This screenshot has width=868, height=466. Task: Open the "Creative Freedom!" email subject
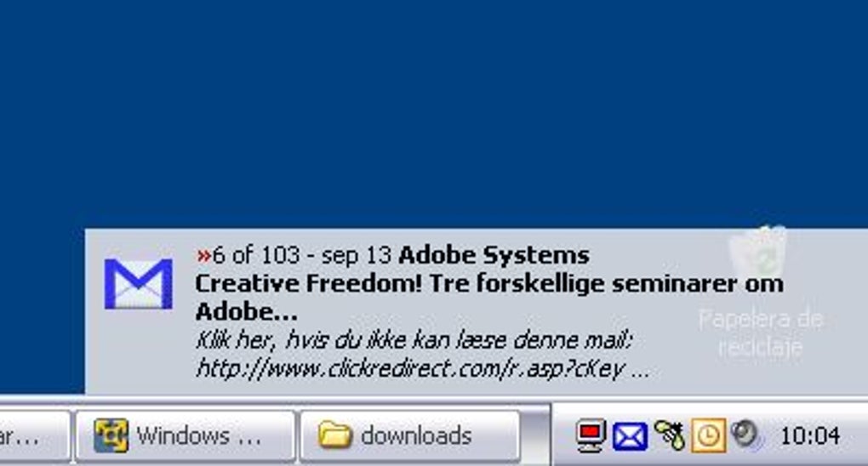488,297
